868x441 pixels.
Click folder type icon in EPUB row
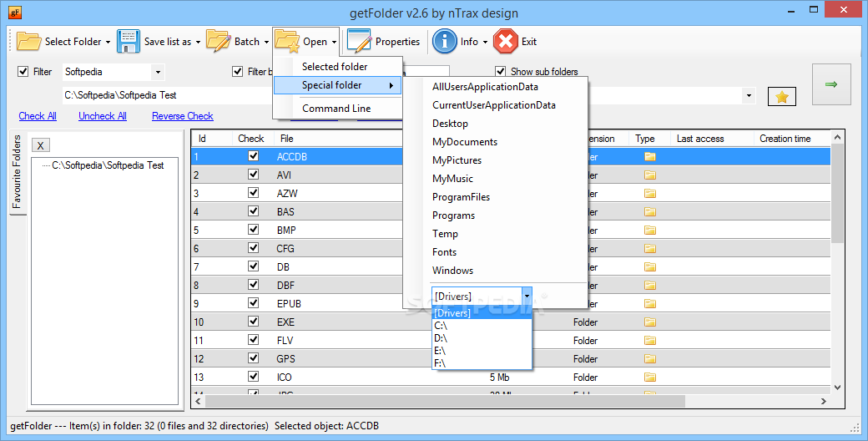pos(650,303)
